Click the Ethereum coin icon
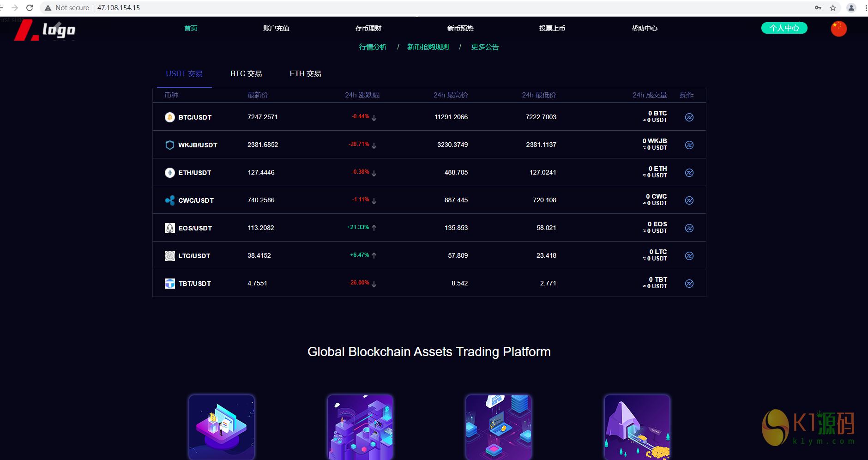Viewport: 868px width, 460px height. coord(170,173)
